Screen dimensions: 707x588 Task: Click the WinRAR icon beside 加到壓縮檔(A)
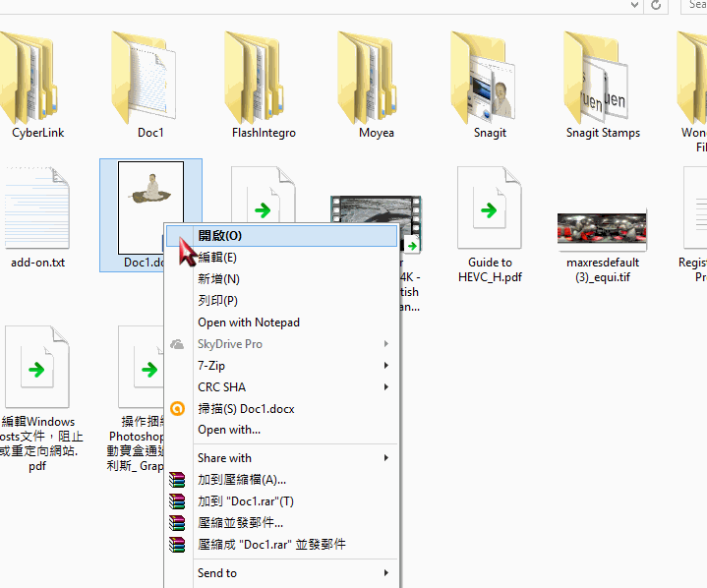(177, 480)
